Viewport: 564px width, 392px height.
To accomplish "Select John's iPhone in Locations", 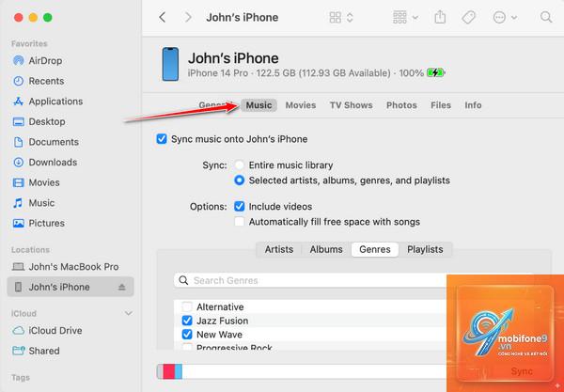I will [x=70, y=287].
